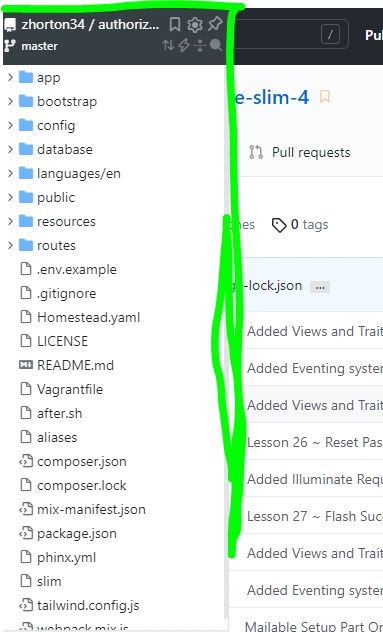This screenshot has height=632, width=383.
Task: Select .env.example in file tree
Action: (77, 269)
